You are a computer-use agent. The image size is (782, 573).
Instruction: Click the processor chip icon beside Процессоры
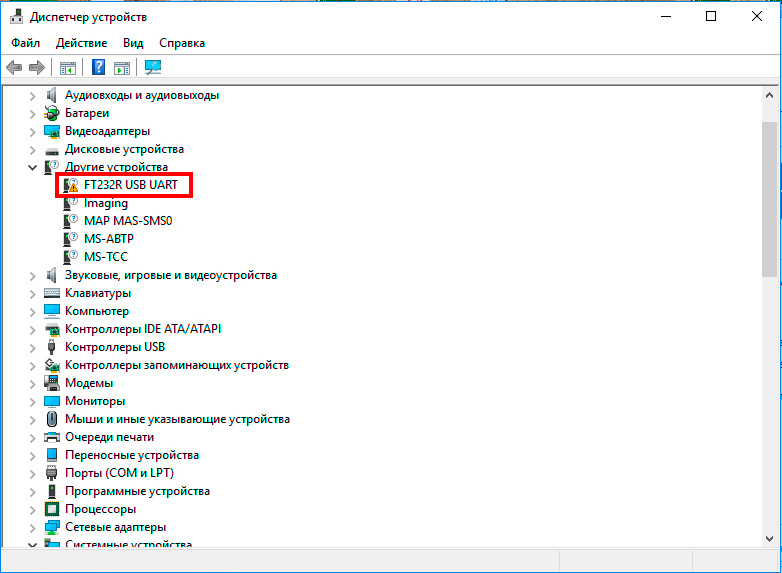pyautogui.click(x=51, y=509)
